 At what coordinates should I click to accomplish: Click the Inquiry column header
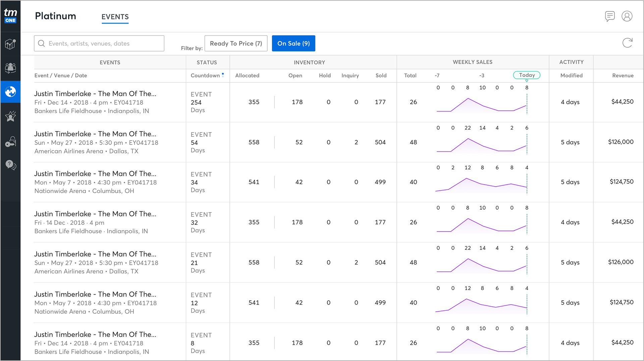350,75
